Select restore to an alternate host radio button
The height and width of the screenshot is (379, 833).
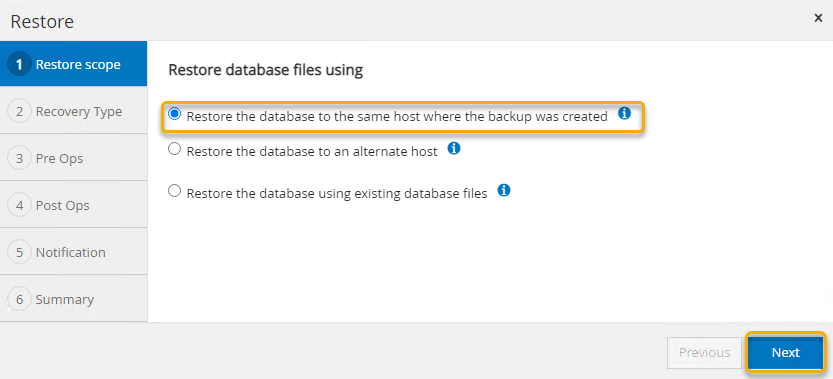tap(174, 149)
